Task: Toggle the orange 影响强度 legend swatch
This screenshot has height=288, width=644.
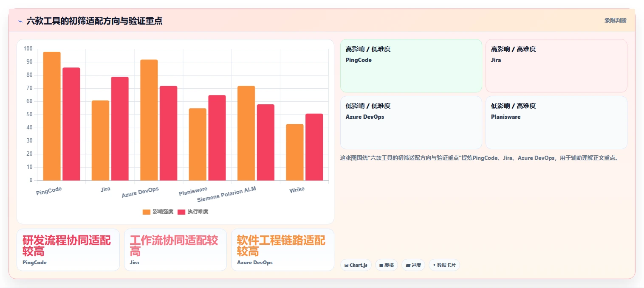Action: tap(147, 212)
